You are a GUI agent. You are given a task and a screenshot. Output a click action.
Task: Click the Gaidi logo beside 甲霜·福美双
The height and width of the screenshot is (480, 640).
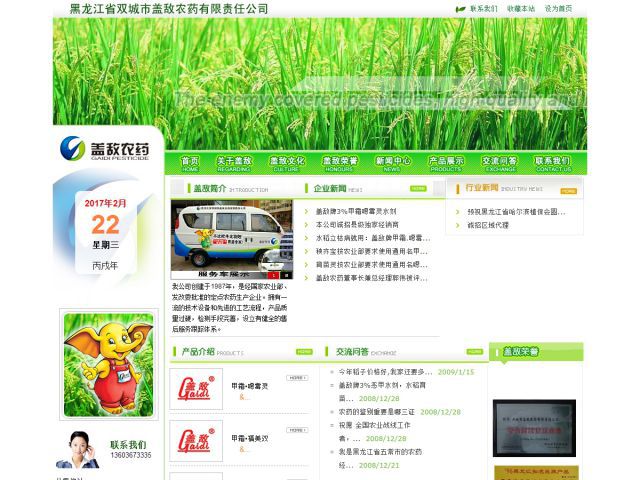point(196,441)
